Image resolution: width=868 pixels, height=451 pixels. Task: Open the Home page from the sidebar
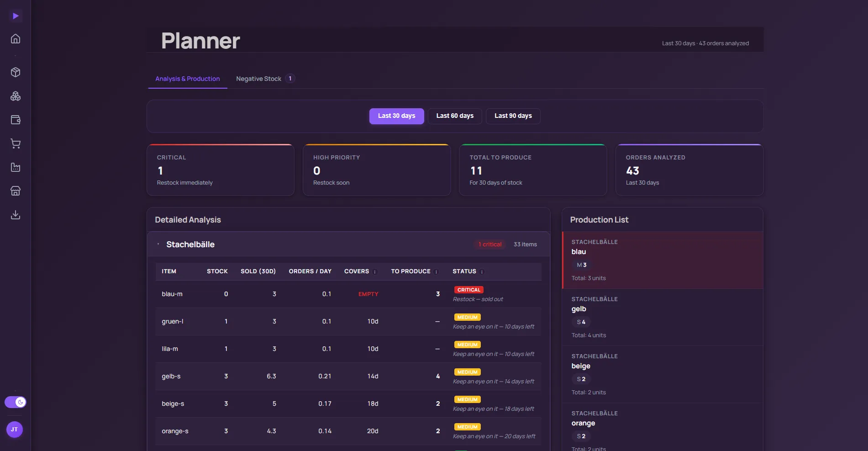[16, 39]
